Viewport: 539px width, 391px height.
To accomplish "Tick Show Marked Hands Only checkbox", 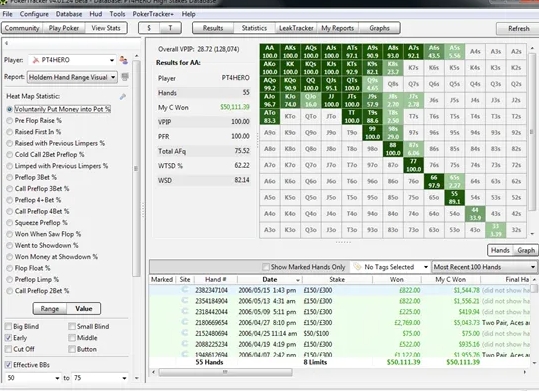I will 265,267.
